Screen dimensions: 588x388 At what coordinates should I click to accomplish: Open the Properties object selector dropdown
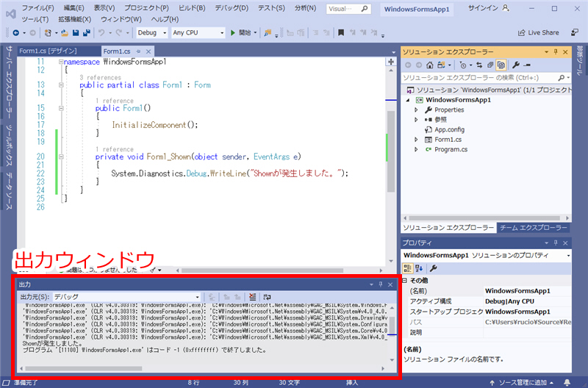click(568, 256)
